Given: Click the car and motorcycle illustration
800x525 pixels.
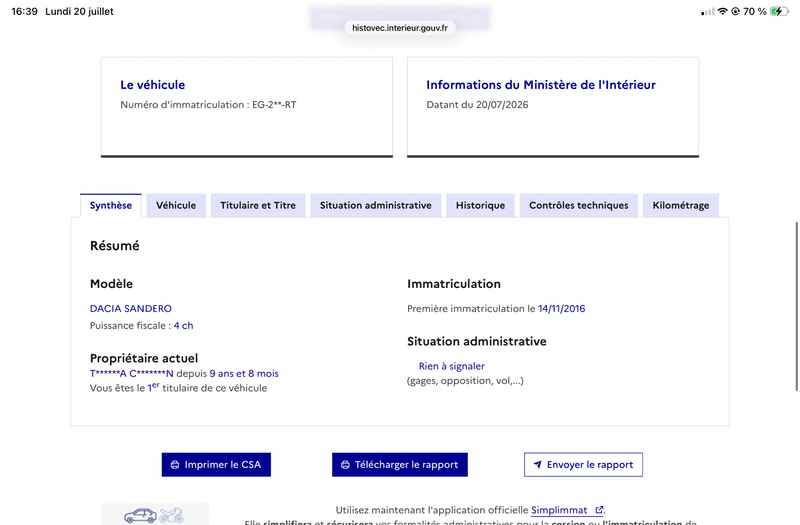Looking at the screenshot, I should [155, 514].
